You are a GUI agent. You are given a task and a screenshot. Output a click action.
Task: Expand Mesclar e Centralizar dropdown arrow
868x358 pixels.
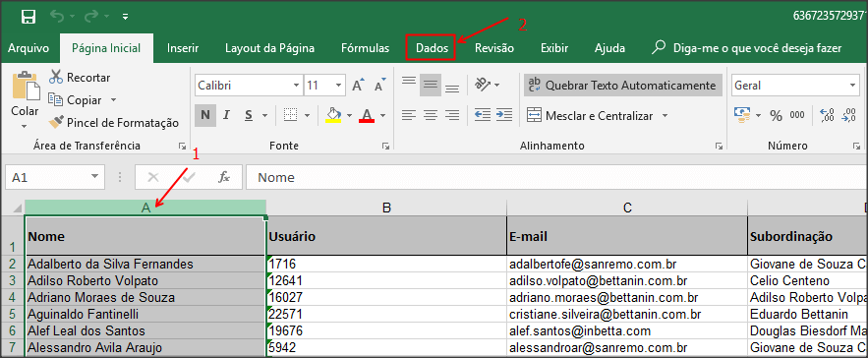(x=665, y=116)
